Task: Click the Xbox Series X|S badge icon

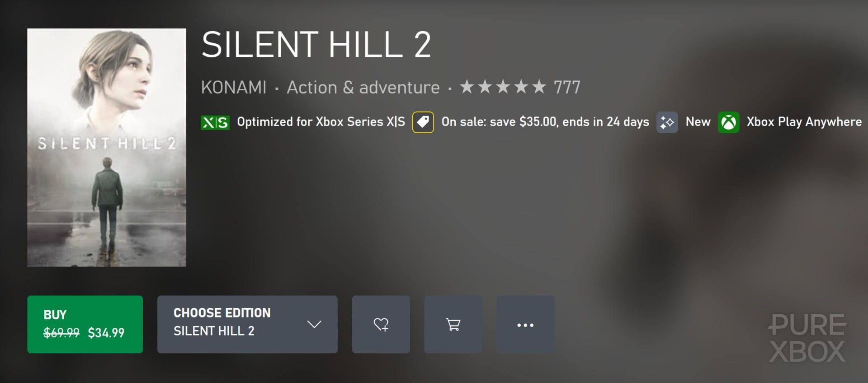Action: (215, 122)
